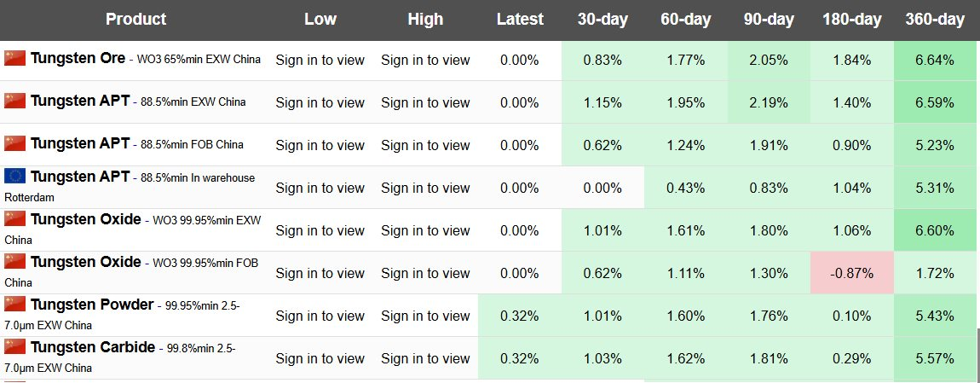Screen dimensions: 980x383
Task: Click the China flag beside Tungsten Ore
Action: pos(15,58)
